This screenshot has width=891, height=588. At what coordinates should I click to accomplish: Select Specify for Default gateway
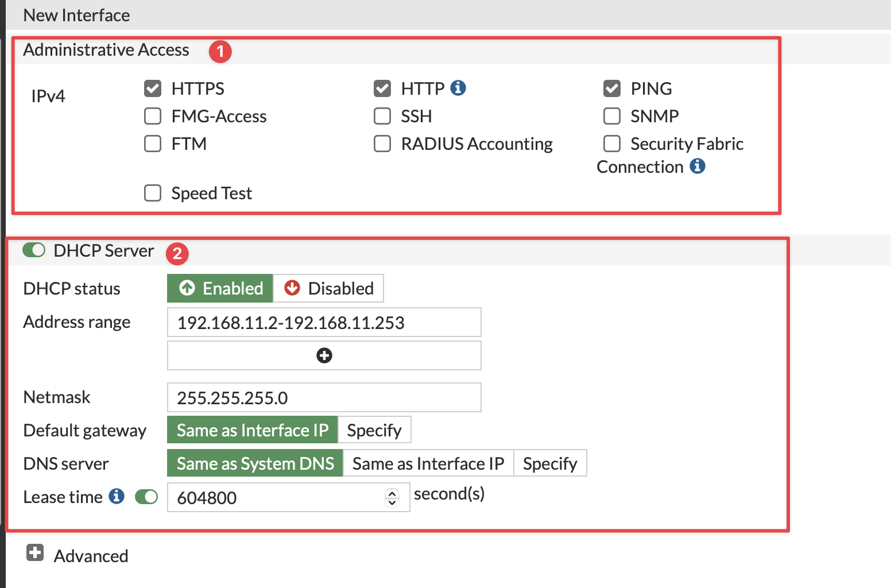[375, 430]
